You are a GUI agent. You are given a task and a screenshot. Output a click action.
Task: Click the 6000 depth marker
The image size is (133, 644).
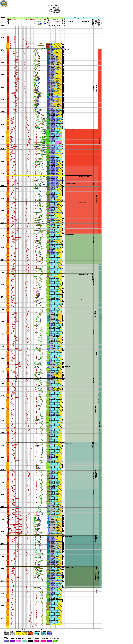pyautogui.click(x=3, y=581)
